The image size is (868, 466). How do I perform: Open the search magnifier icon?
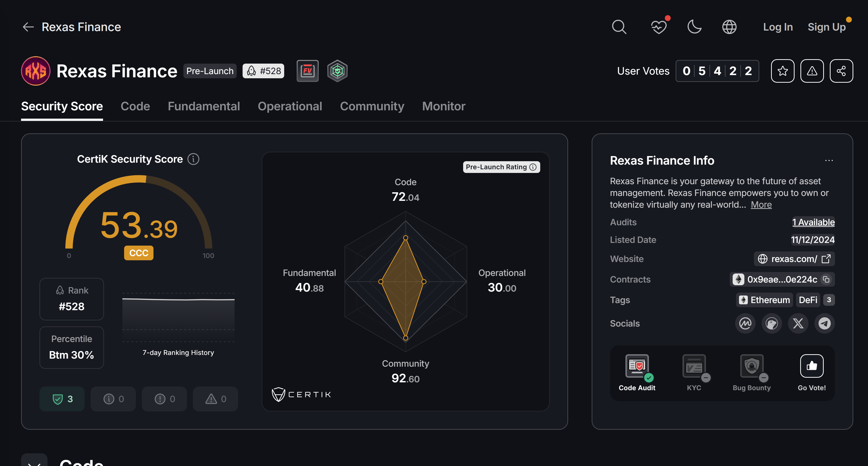click(x=619, y=27)
